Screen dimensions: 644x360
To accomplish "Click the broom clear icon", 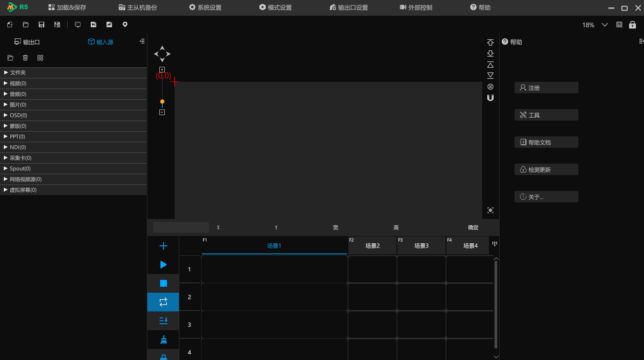I will tap(163, 340).
